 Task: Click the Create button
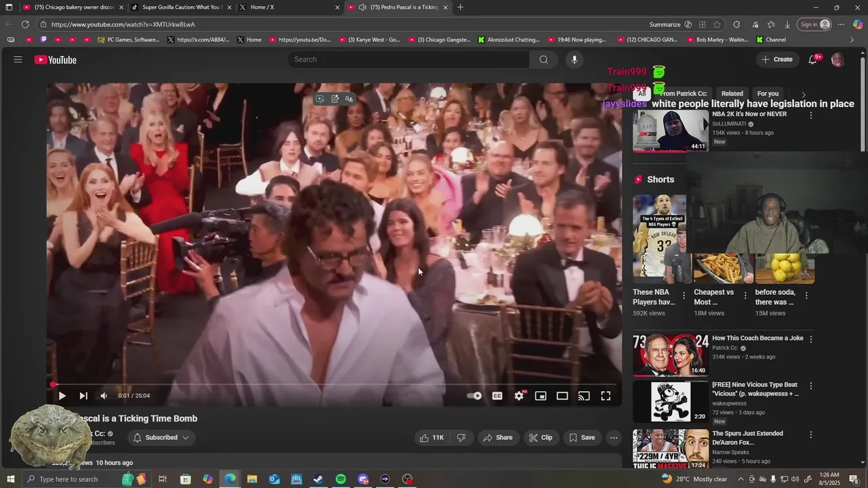pyautogui.click(x=777, y=60)
